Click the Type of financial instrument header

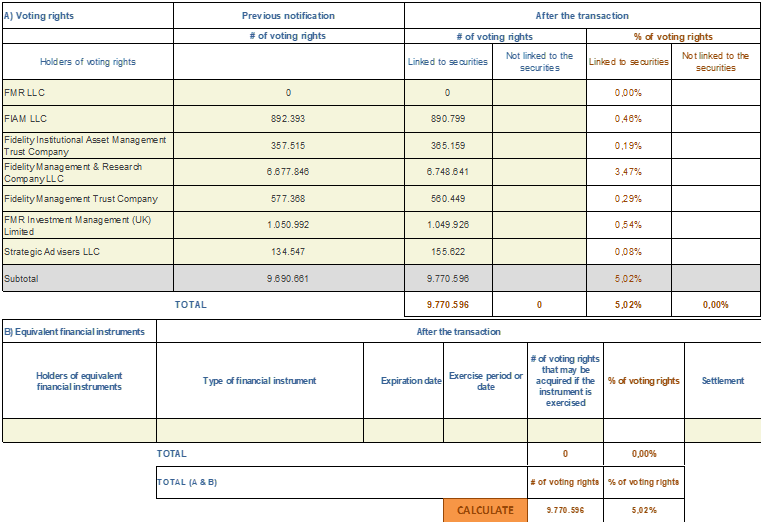tap(259, 381)
